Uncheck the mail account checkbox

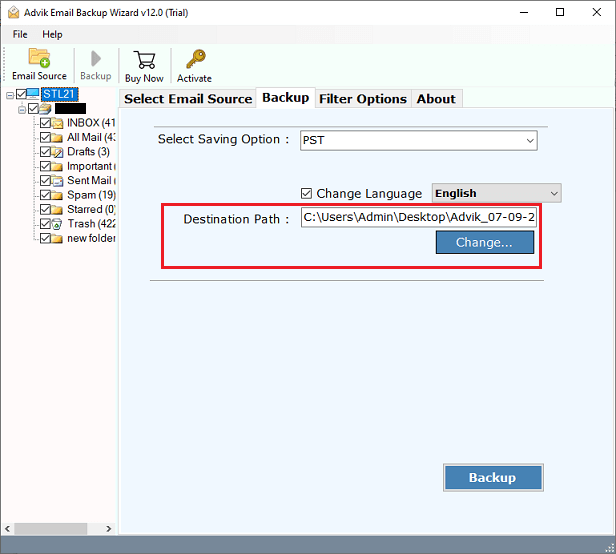point(33,108)
